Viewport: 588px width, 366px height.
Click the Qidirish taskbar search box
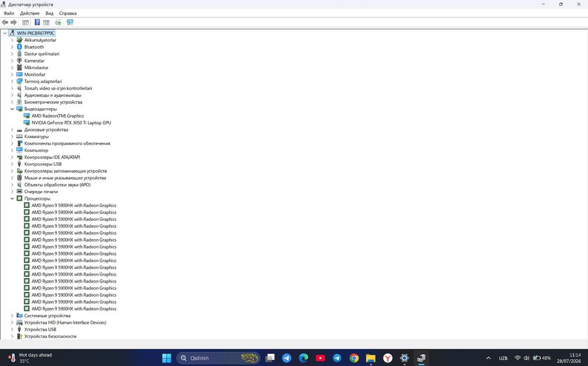click(218, 358)
